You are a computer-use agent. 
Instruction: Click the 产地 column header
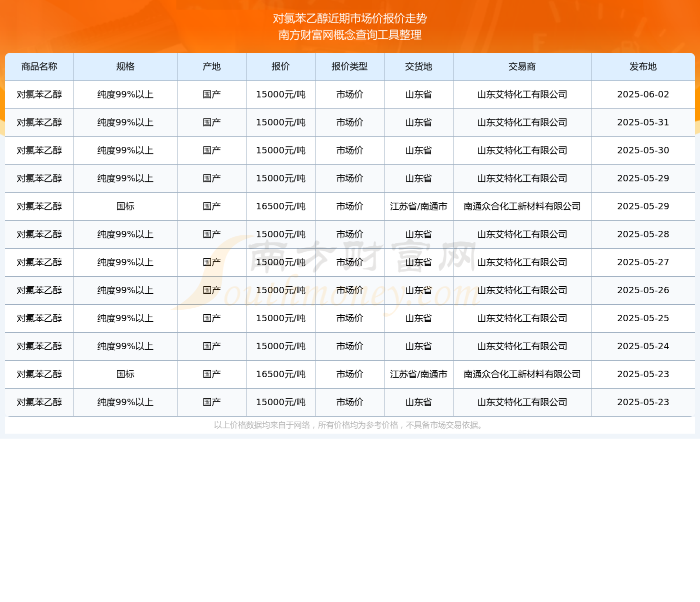pos(212,66)
